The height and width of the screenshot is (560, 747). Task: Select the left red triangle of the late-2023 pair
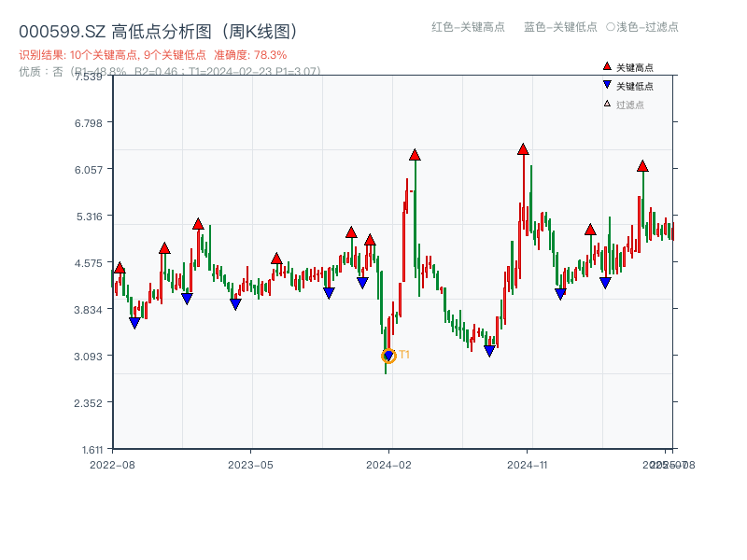point(351,232)
